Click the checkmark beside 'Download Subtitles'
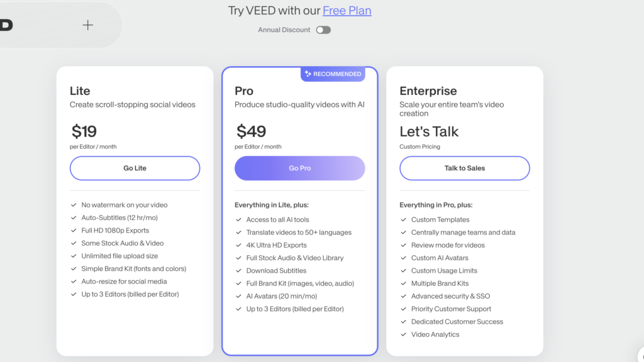The height and width of the screenshot is (362, 644). tap(239, 271)
